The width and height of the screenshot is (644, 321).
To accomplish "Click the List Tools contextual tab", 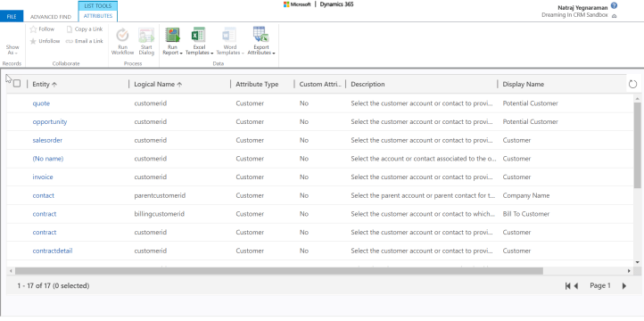I will 98,5.
